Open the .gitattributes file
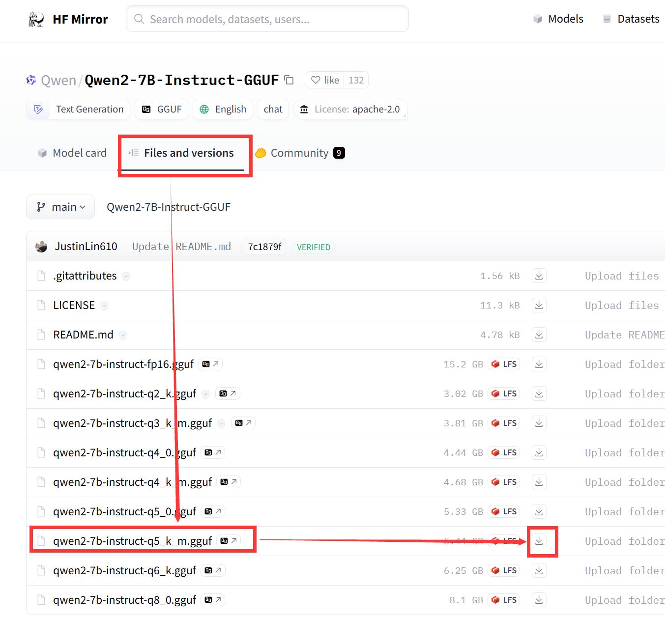This screenshot has width=665, height=644. coord(85,276)
